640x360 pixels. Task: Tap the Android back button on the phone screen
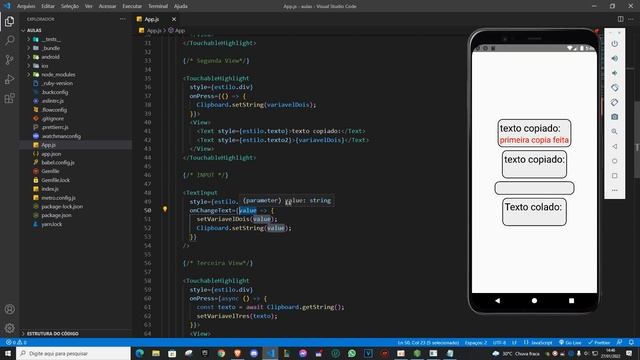497,300
